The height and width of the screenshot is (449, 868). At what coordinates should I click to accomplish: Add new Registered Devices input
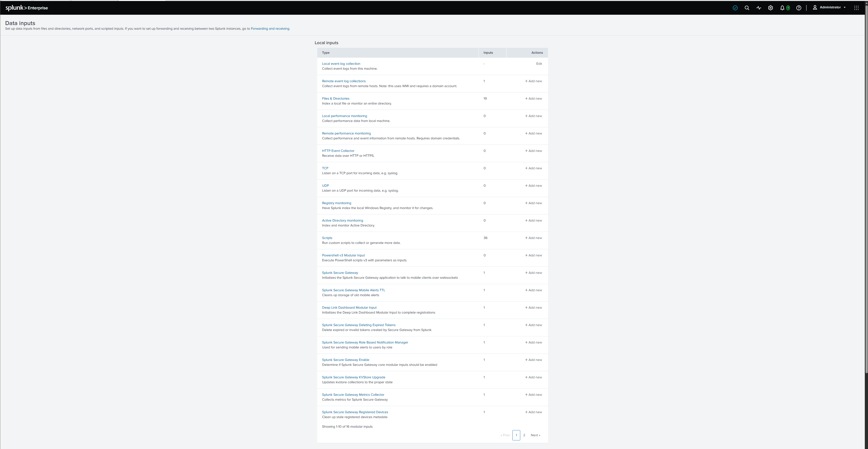click(534, 412)
